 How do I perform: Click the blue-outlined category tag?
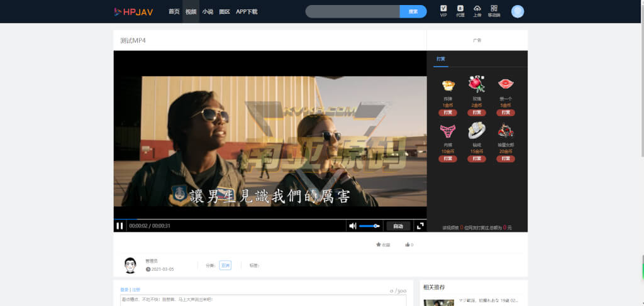coord(225,265)
